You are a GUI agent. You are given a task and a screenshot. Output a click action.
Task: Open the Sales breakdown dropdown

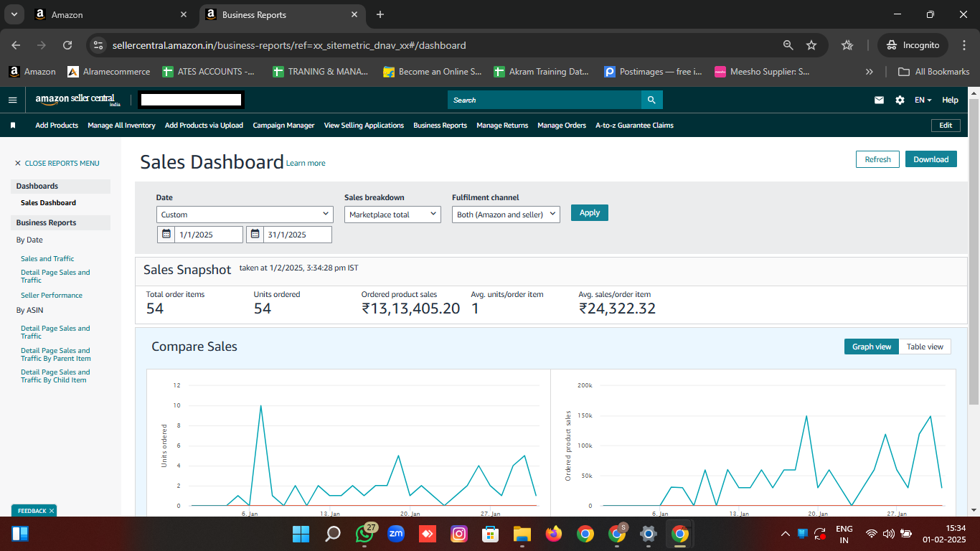click(x=392, y=215)
